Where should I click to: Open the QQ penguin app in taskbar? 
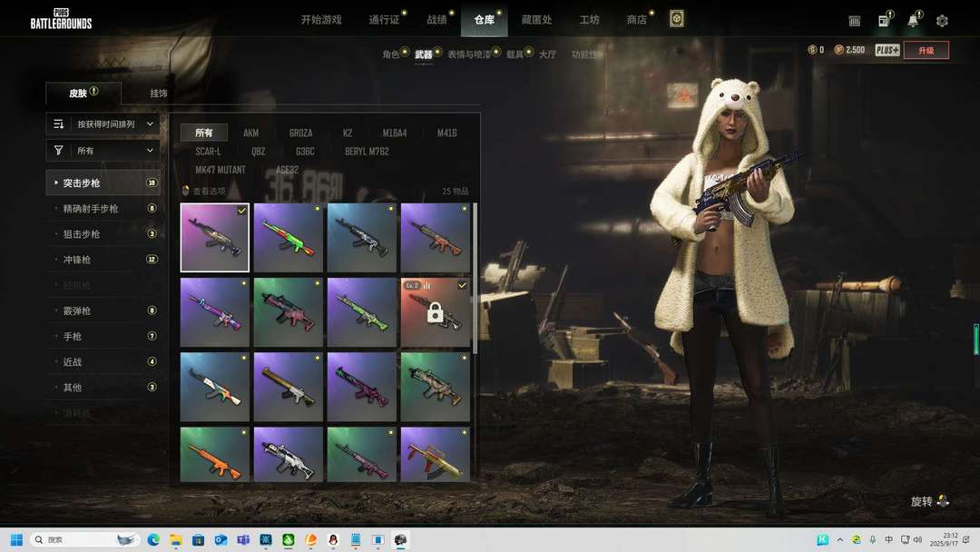point(333,539)
